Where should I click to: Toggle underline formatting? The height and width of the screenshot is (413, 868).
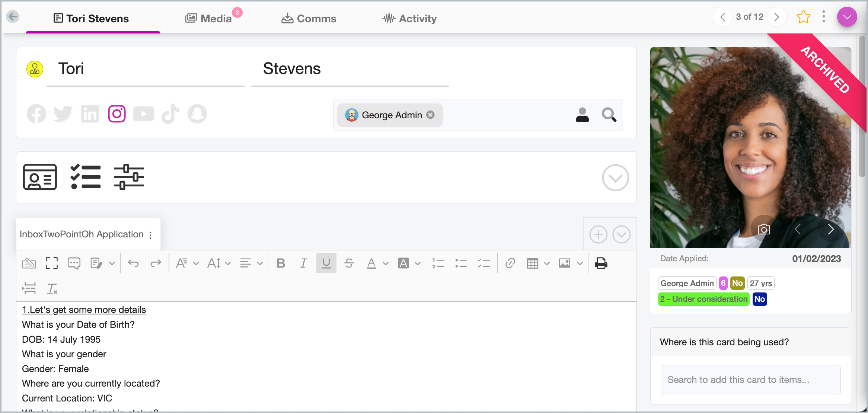[326, 263]
